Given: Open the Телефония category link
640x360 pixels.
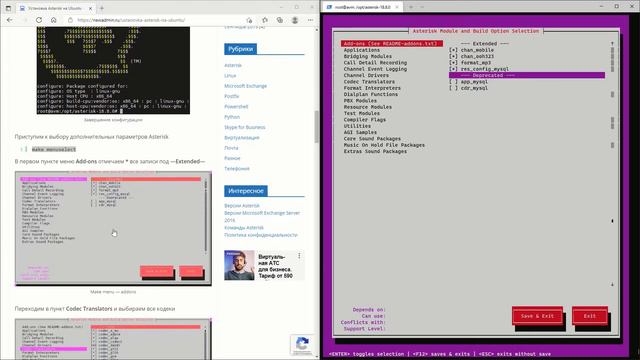Looking at the screenshot, I should [237, 168].
